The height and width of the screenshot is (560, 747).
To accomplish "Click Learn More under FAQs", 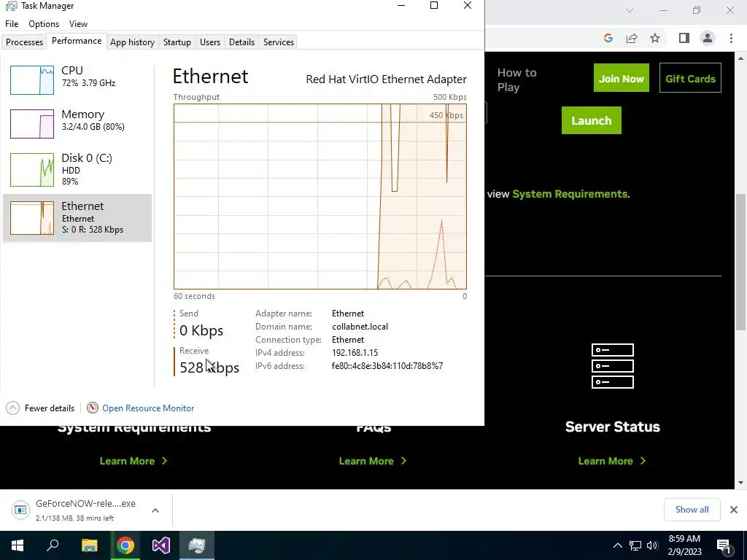I will (x=373, y=461).
